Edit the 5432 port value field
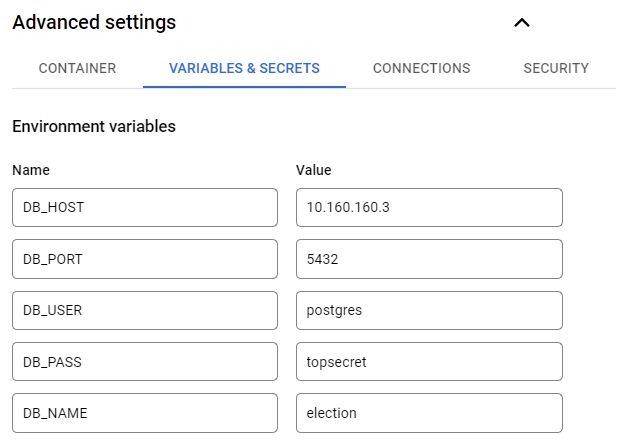The image size is (619, 443). click(429, 259)
